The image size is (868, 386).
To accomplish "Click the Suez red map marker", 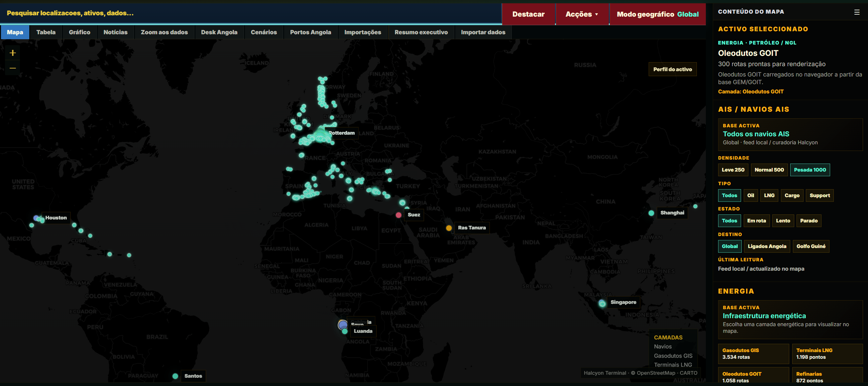I will (x=399, y=215).
